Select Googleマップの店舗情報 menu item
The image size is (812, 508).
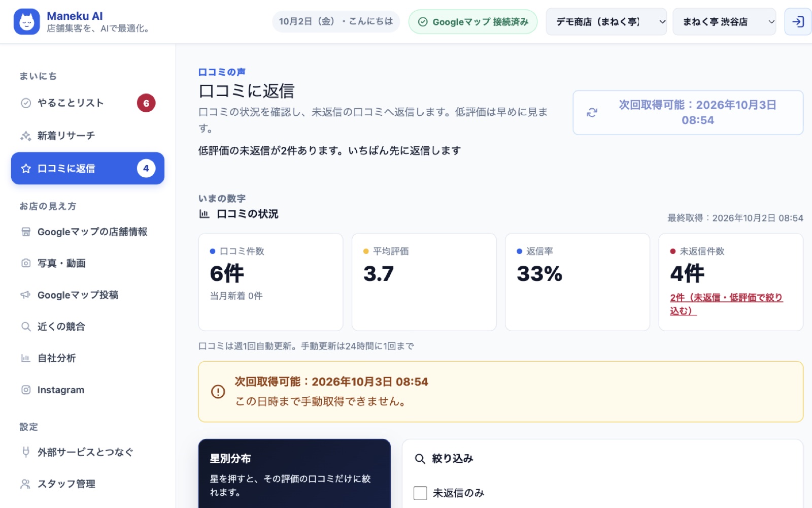point(88,232)
